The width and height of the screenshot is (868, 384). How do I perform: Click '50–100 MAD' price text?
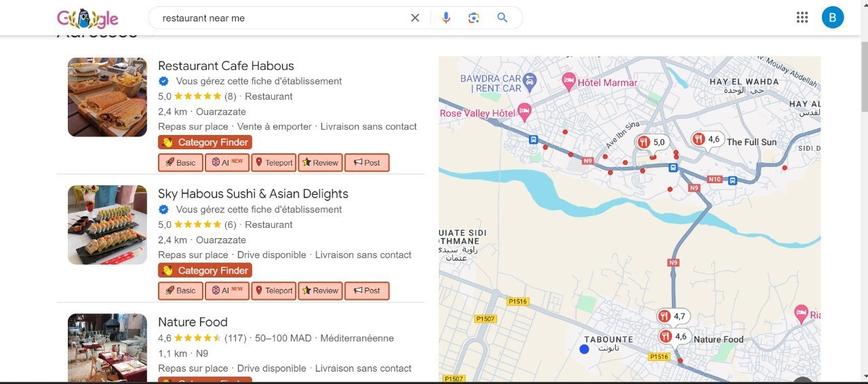(x=283, y=338)
